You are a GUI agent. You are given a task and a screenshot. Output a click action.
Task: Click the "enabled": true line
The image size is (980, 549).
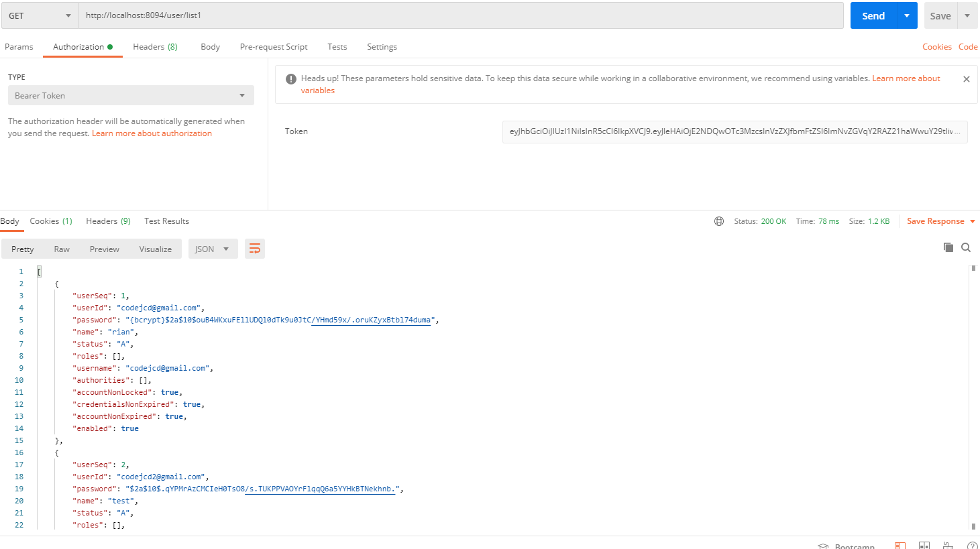[105, 428]
